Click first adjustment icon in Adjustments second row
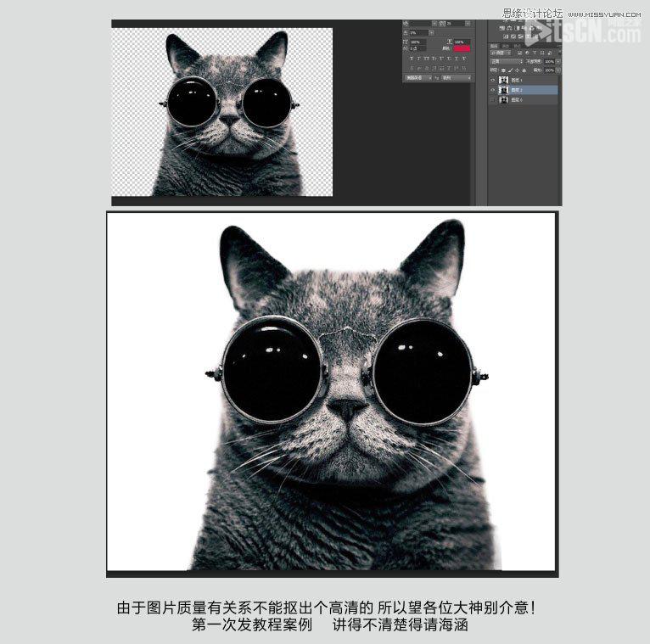650x644 pixels. click(502, 28)
